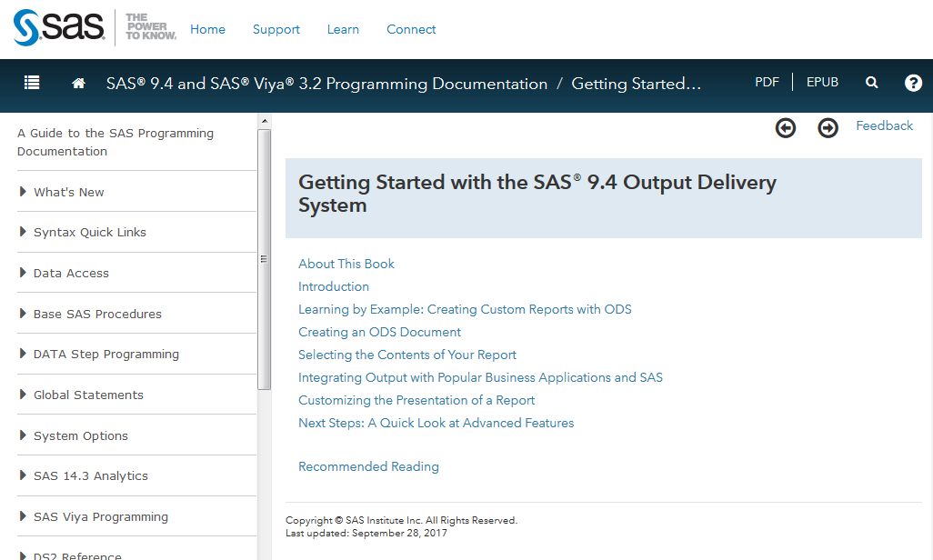
Task: Download the PDF version
Action: (767, 82)
